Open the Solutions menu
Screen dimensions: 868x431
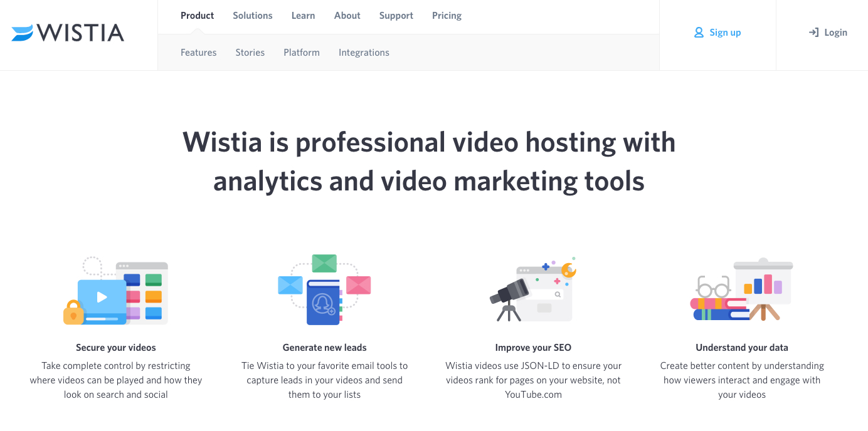[252, 15]
